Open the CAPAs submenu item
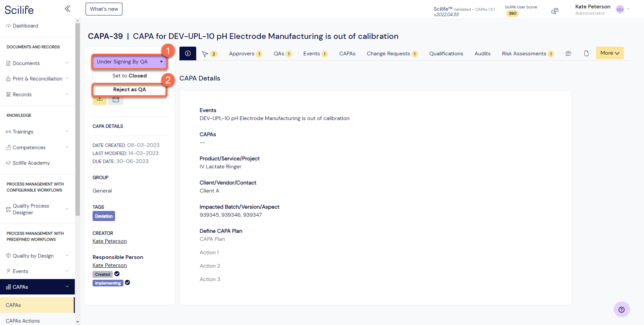 tap(37, 305)
